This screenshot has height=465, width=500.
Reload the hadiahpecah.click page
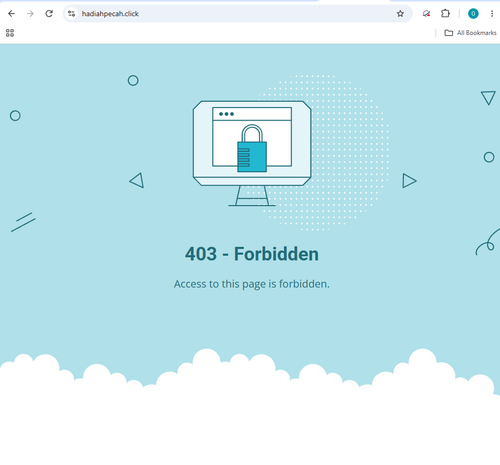click(49, 14)
